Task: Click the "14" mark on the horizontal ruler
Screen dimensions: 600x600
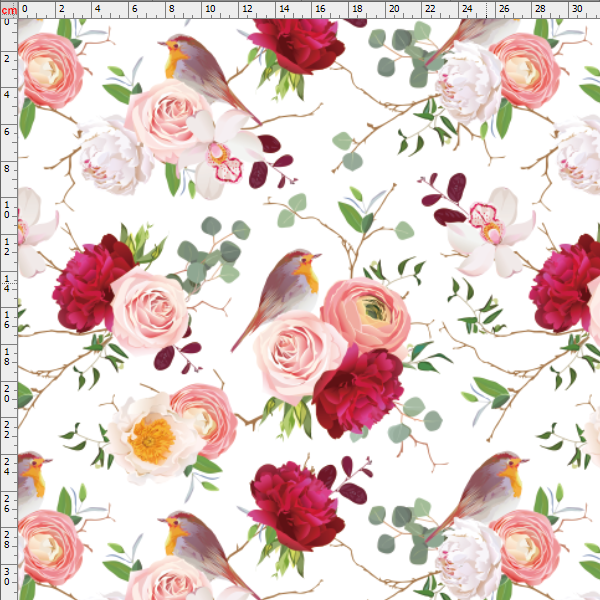Action: [x=284, y=8]
